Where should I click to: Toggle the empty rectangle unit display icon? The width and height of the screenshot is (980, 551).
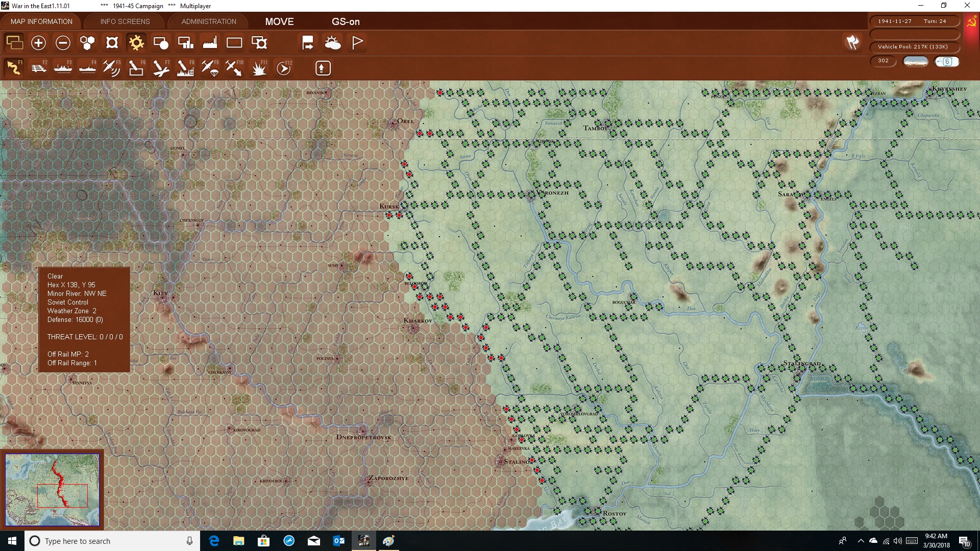coord(234,43)
